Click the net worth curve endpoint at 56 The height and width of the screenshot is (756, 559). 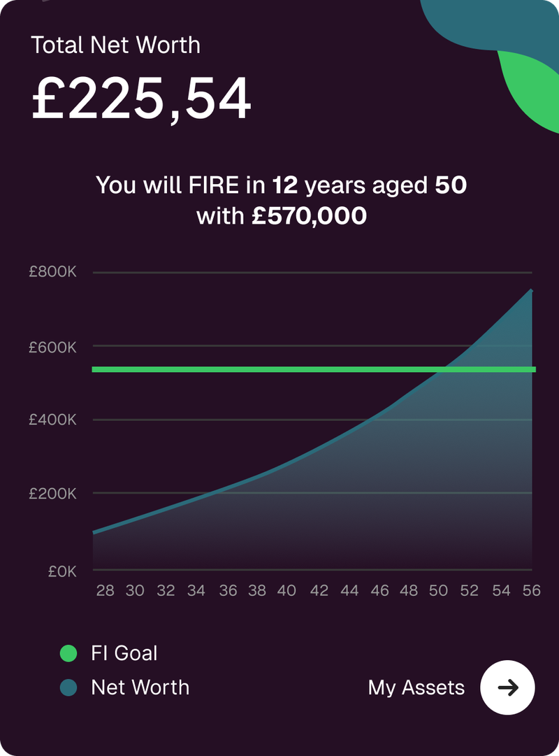[531, 290]
